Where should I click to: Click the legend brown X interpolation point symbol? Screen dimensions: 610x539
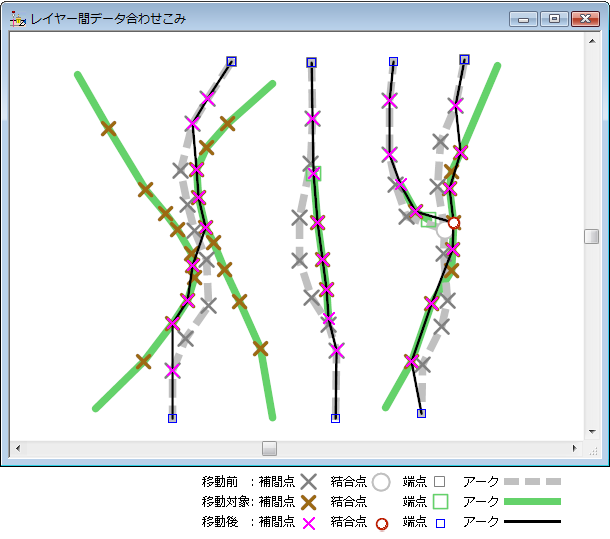[x=309, y=502]
